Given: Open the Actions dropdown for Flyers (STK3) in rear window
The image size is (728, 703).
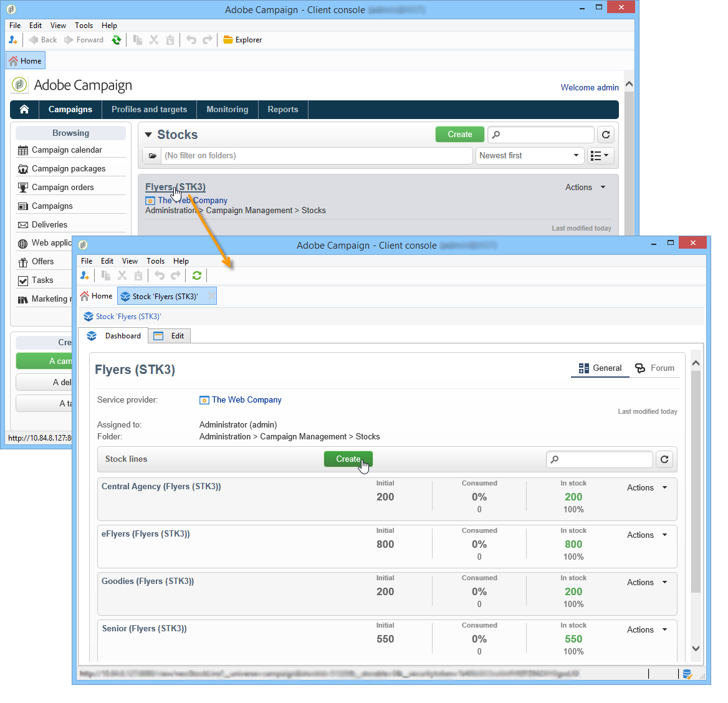Looking at the screenshot, I should (x=585, y=187).
